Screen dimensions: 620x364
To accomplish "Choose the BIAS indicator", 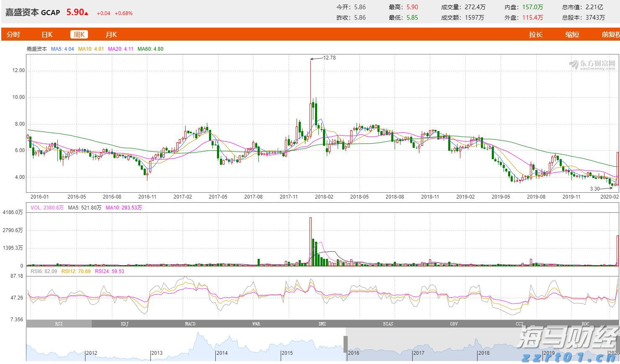I will (x=388, y=324).
